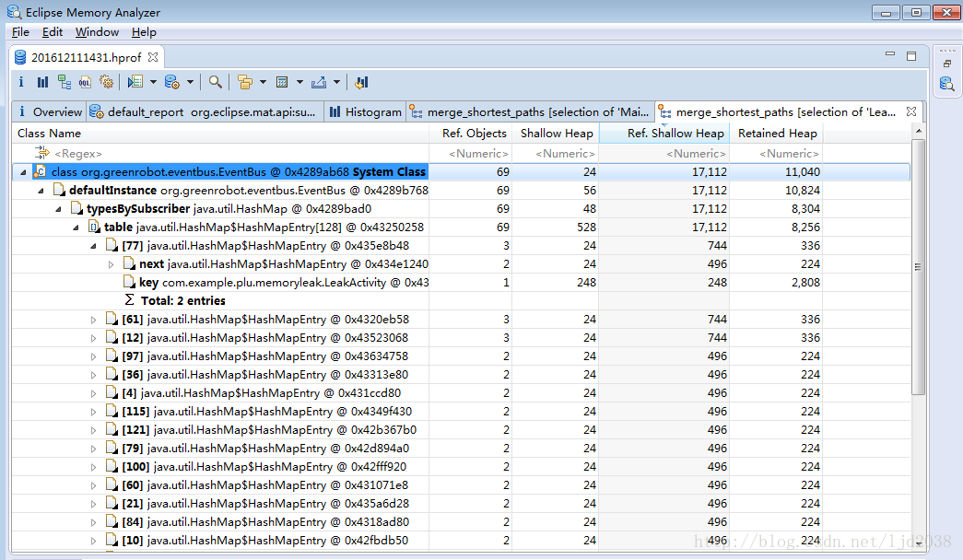Open the thread overview gears icon

(106, 82)
